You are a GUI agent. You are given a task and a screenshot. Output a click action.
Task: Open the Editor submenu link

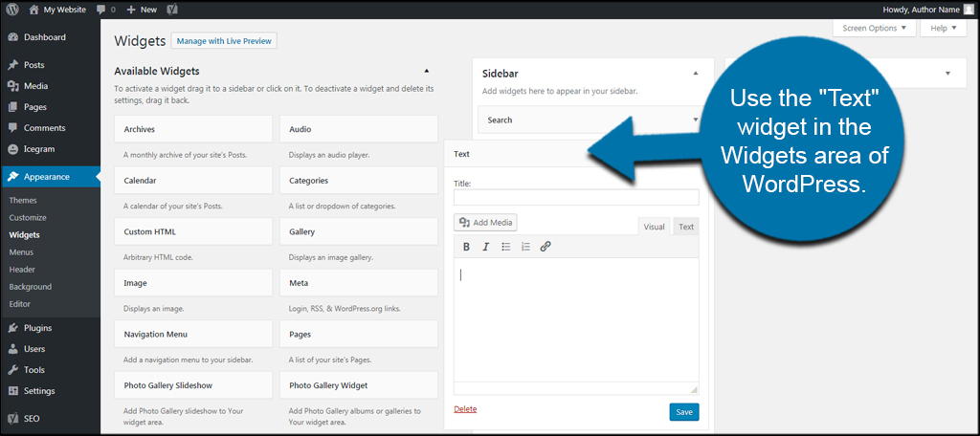[x=20, y=304]
